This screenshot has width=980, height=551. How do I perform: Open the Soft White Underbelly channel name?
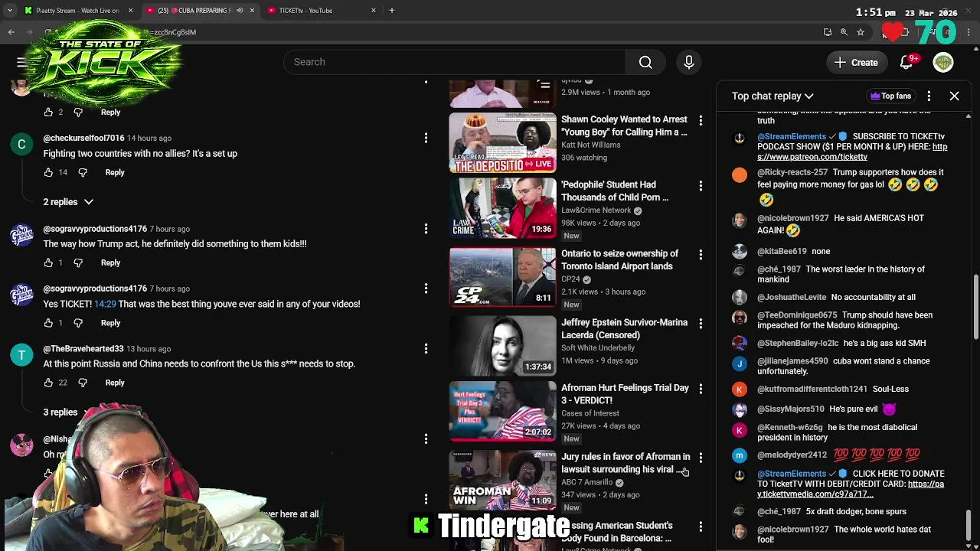pos(598,347)
